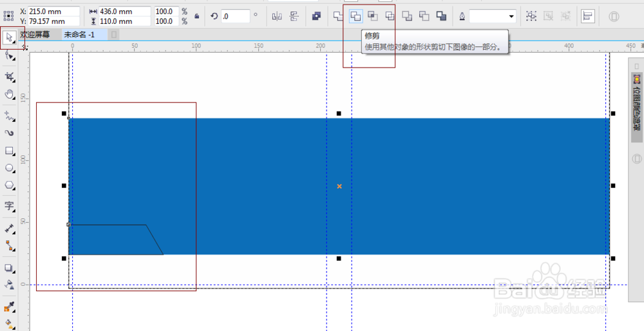
Task: Switch to the 欢迎屏幕 tab
Action: [35, 35]
